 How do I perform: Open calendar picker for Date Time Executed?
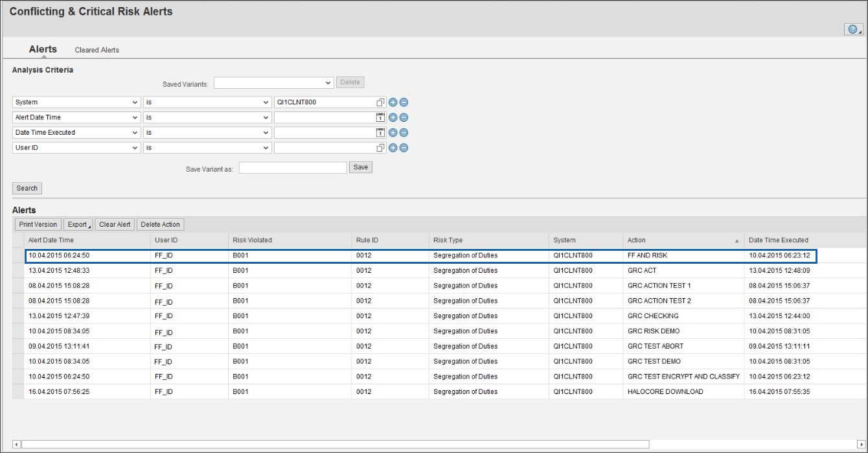pos(381,132)
